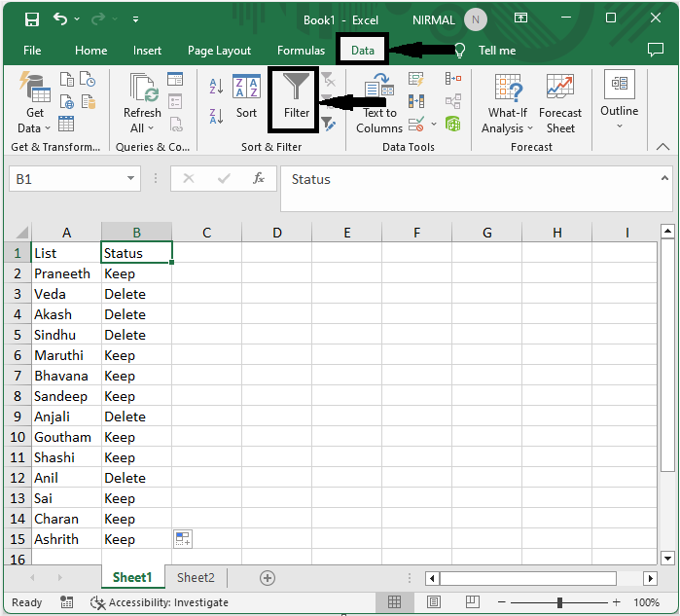Image resolution: width=680 pixels, height=616 pixels.
Task: Click the zoom slider handle
Action: pos(559,602)
